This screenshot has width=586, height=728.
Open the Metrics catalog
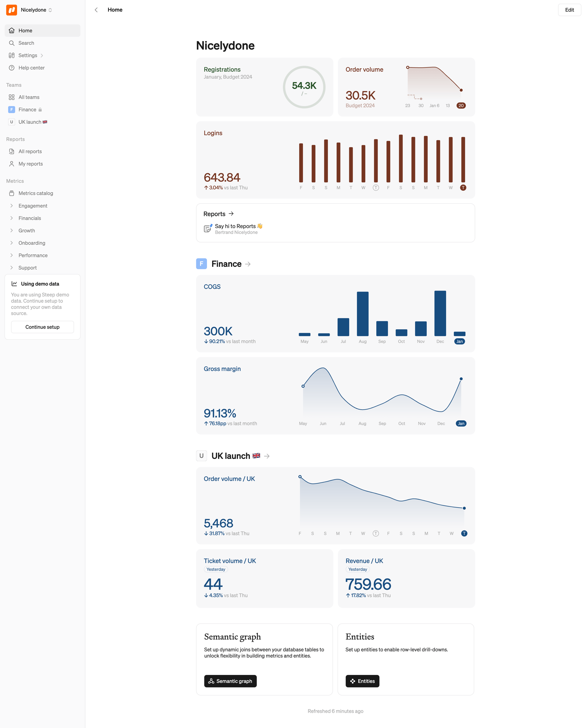(35, 193)
